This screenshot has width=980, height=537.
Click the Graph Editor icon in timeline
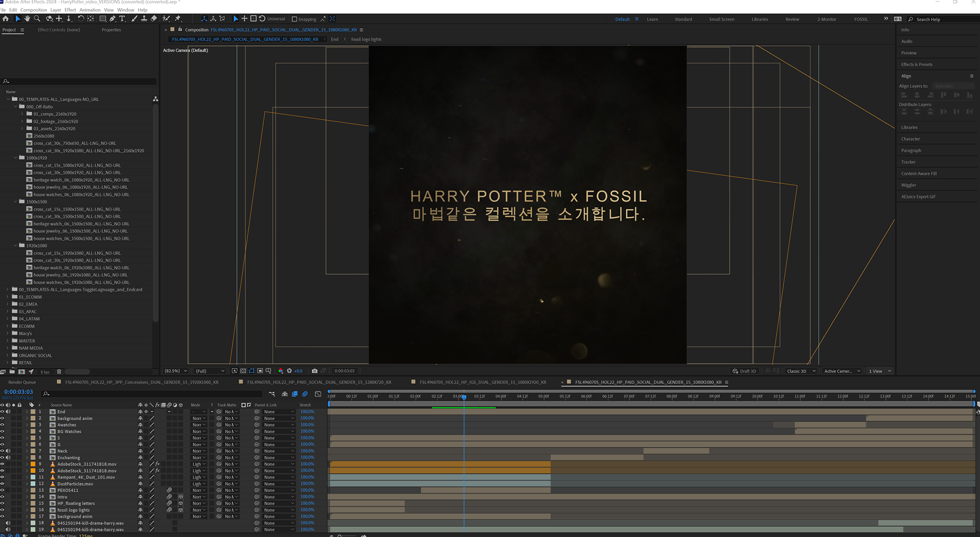(x=318, y=394)
